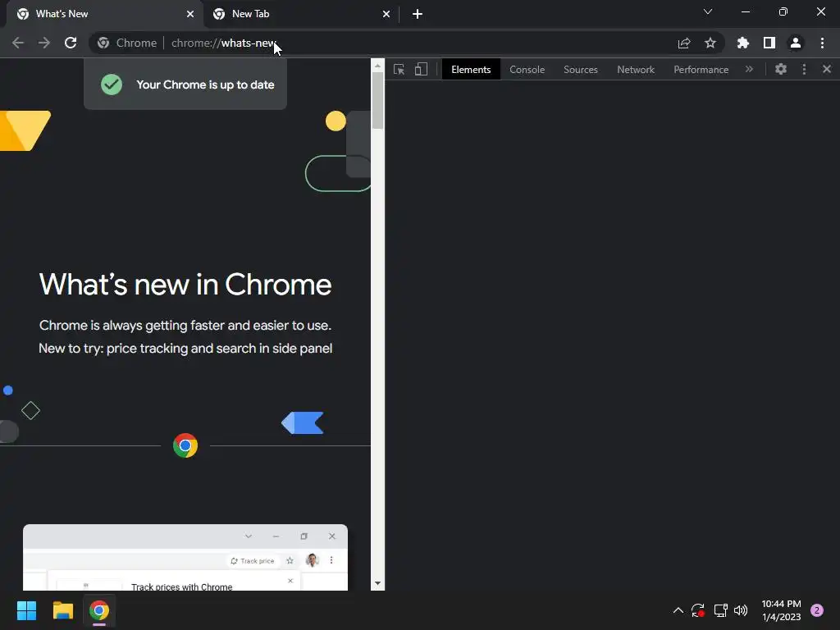Open the clock showing 10:44 PM
840x630 pixels.
[781, 610]
